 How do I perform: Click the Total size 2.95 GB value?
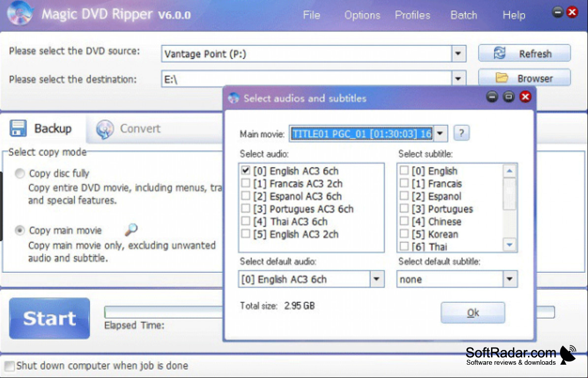[299, 306]
